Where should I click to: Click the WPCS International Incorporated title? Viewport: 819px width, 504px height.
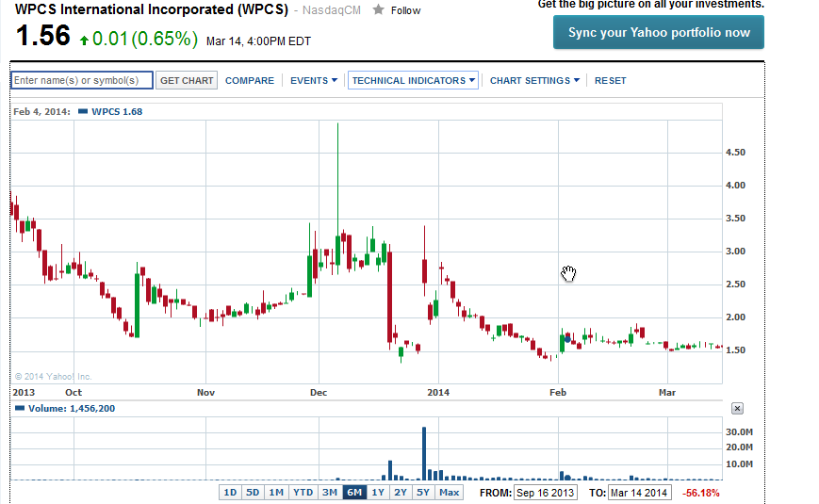[x=152, y=9]
